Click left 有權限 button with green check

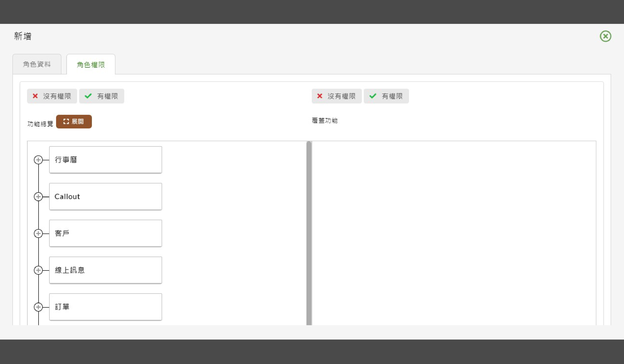pos(101,96)
